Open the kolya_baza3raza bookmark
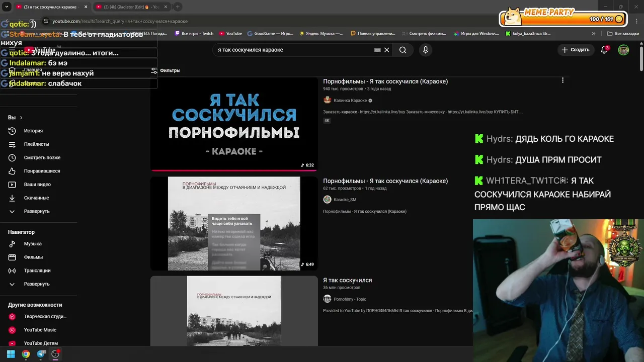644x362 pixels. point(528,34)
